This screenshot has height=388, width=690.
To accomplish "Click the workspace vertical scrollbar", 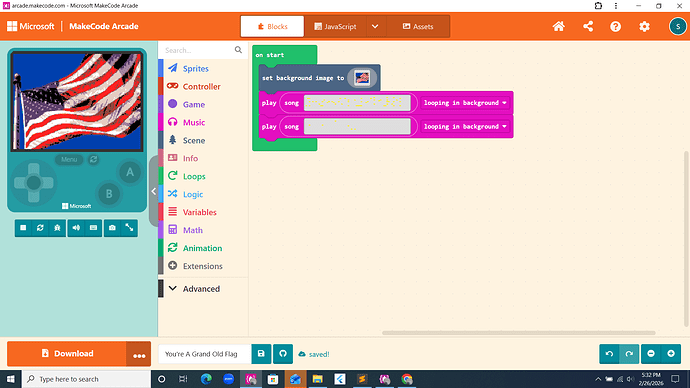I will coord(686,239).
